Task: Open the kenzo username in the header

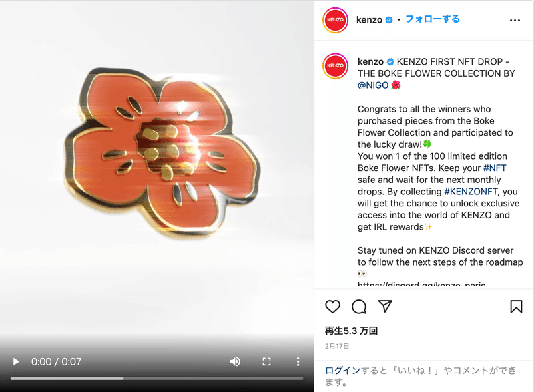Action: click(x=369, y=20)
